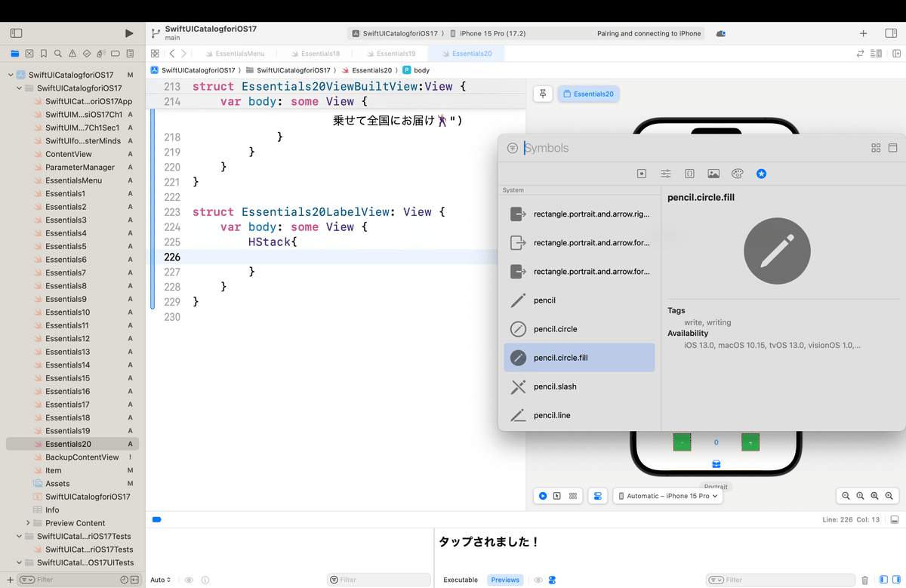906x588 pixels.
Task: Open the Auto variables scope menu
Action: (x=161, y=580)
